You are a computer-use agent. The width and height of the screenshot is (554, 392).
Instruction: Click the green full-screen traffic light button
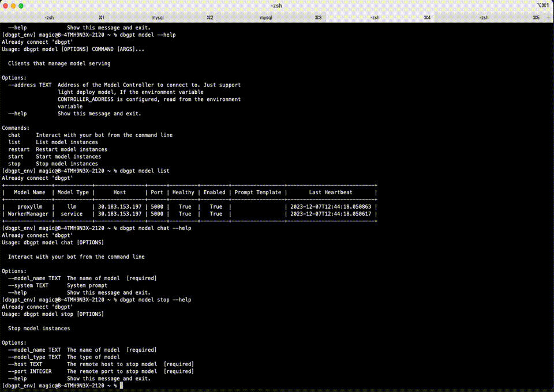click(x=22, y=6)
